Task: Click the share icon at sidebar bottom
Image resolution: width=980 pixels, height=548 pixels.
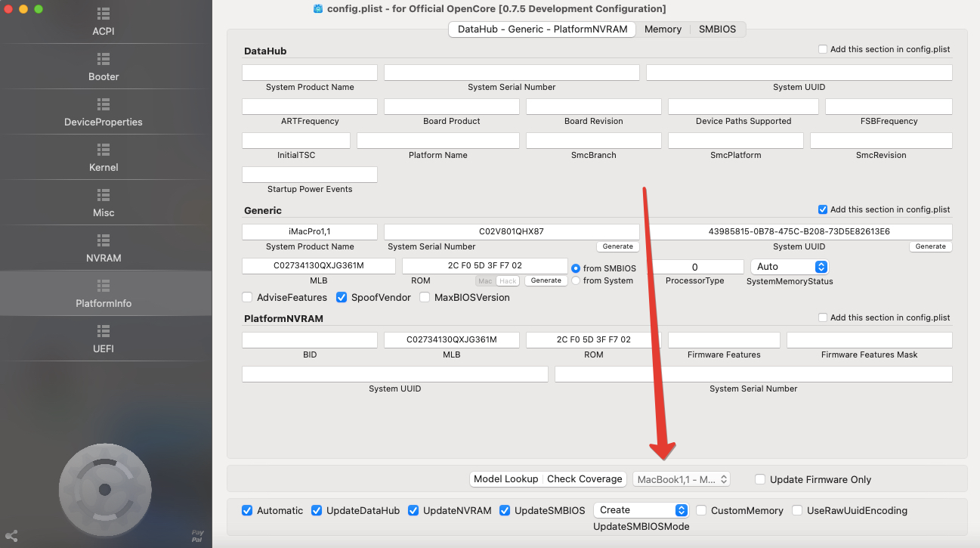Action: click(11, 537)
